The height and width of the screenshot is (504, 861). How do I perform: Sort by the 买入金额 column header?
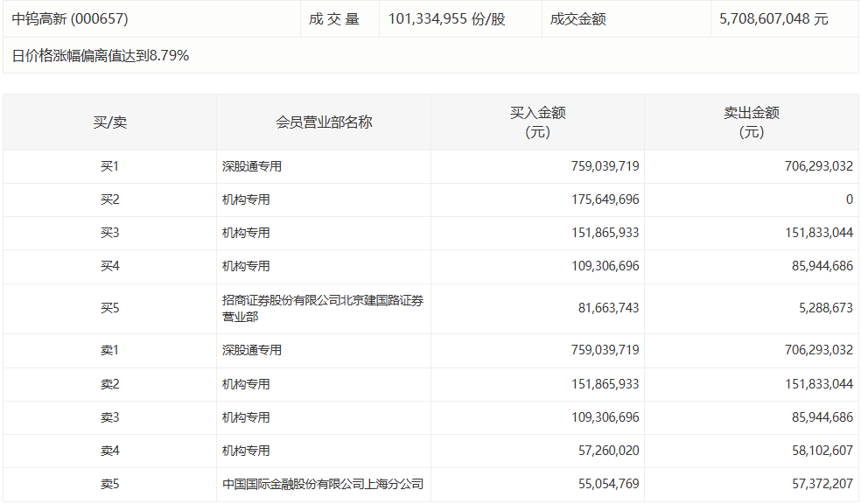538,122
